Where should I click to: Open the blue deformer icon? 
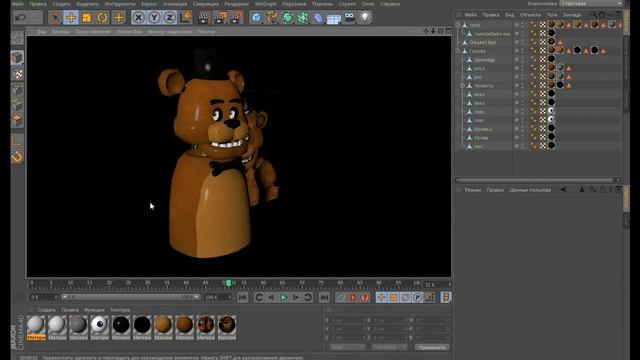pyautogui.click(x=318, y=18)
